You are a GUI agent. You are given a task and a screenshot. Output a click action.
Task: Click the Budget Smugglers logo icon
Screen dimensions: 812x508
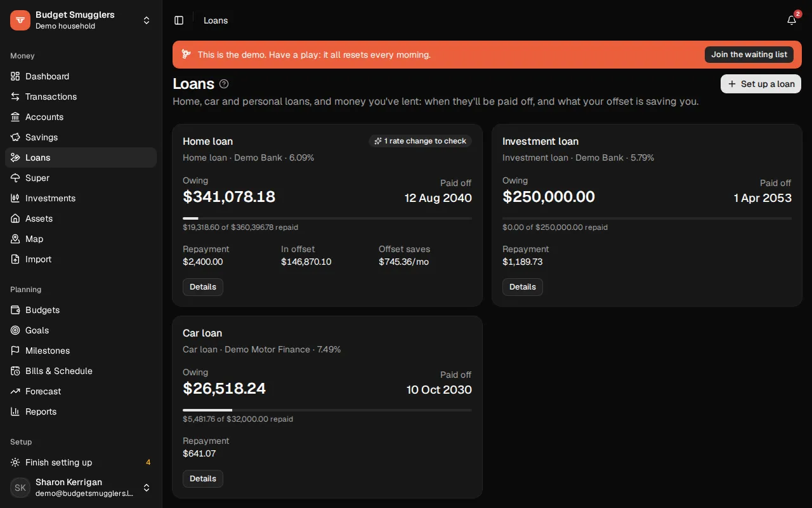(20, 20)
